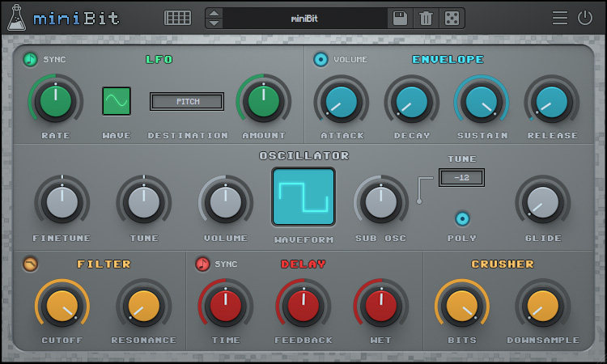The width and height of the screenshot is (607, 364).
Task: Toggle the Delay sync button
Action: [x=202, y=264]
